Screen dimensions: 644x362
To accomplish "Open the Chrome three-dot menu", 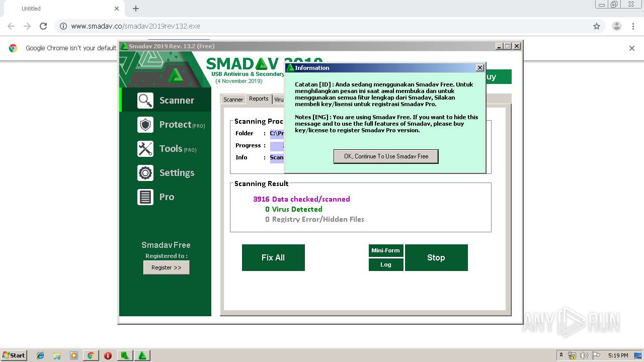I will 633,26.
